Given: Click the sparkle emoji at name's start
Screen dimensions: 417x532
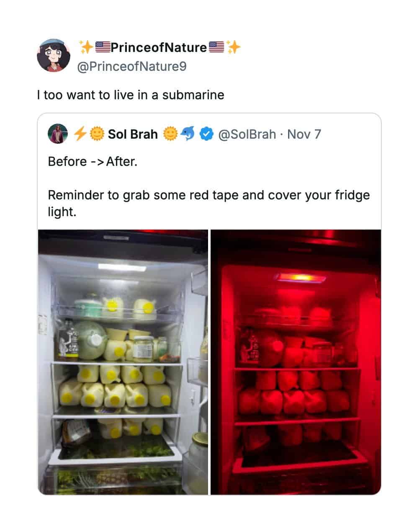Looking at the screenshot, I should (87, 47).
